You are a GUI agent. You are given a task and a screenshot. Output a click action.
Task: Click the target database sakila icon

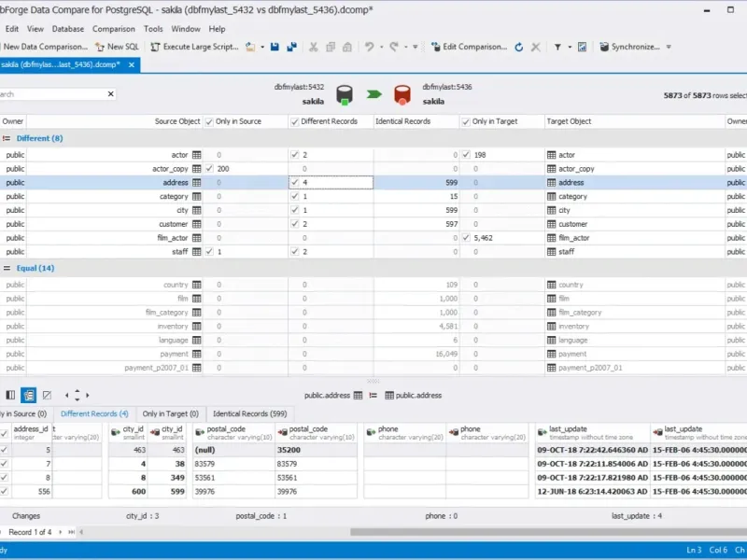pos(402,93)
